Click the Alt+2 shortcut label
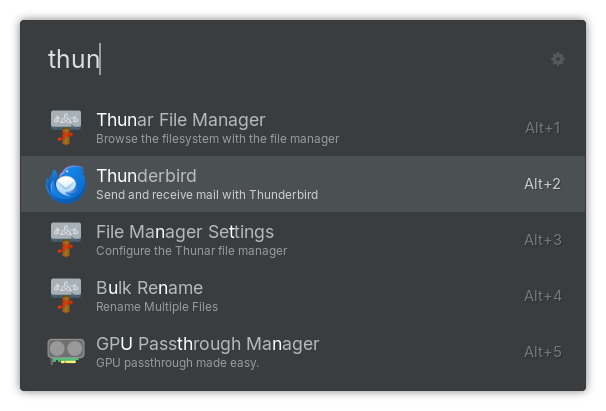The height and width of the screenshot is (411, 606). pyautogui.click(x=542, y=184)
